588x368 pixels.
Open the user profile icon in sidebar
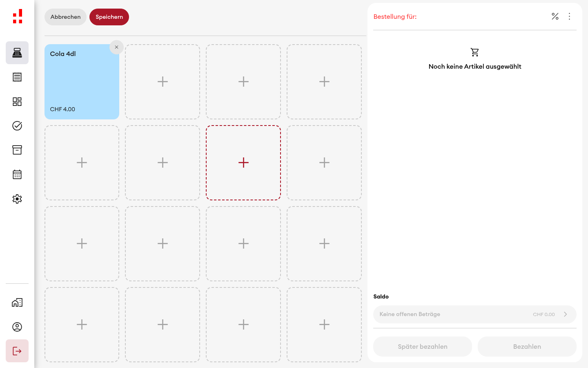[17, 327]
